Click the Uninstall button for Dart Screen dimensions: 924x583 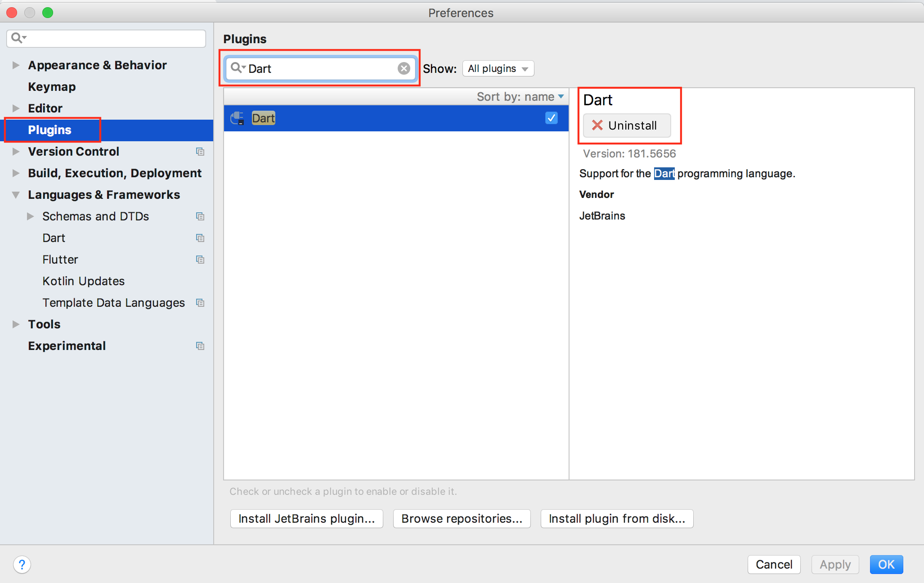pyautogui.click(x=627, y=126)
